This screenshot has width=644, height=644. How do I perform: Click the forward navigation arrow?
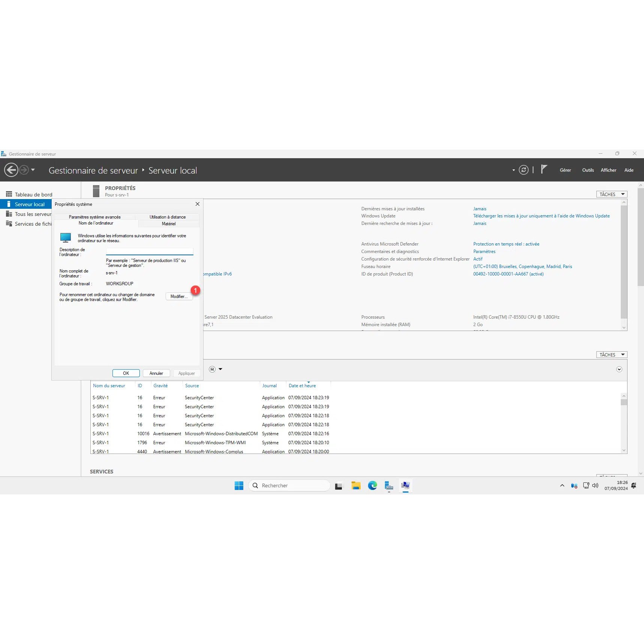24,170
